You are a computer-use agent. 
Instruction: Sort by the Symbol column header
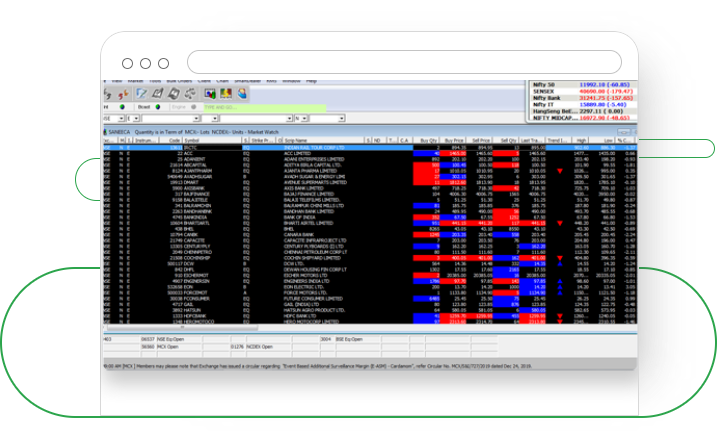(212, 140)
